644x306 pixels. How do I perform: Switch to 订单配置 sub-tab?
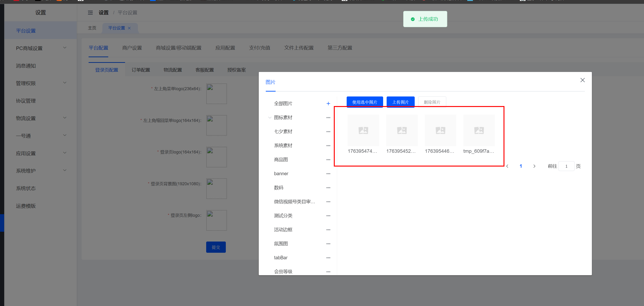(x=141, y=70)
